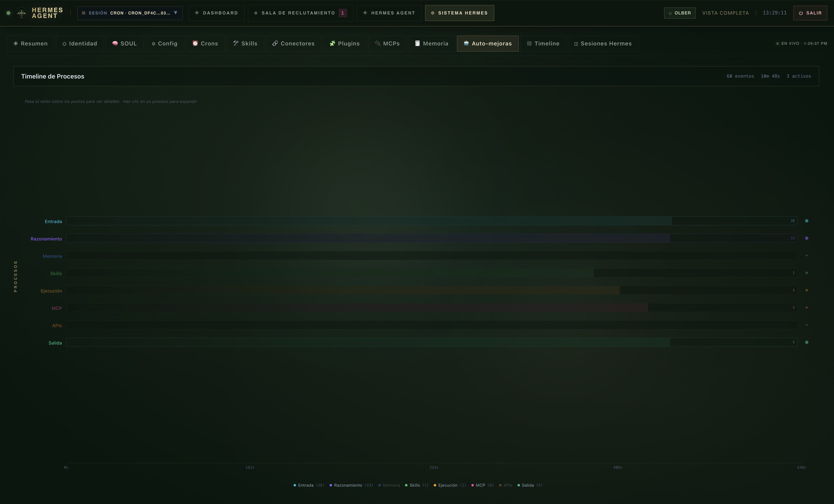Click the OLBER user button
Image resolution: width=834 pixels, height=504 pixels.
coord(680,13)
